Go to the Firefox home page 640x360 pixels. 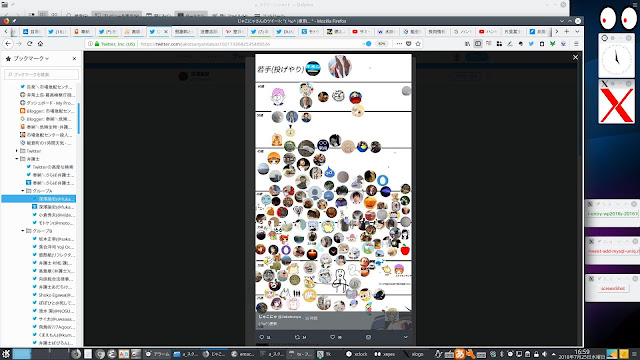click(x=40, y=44)
